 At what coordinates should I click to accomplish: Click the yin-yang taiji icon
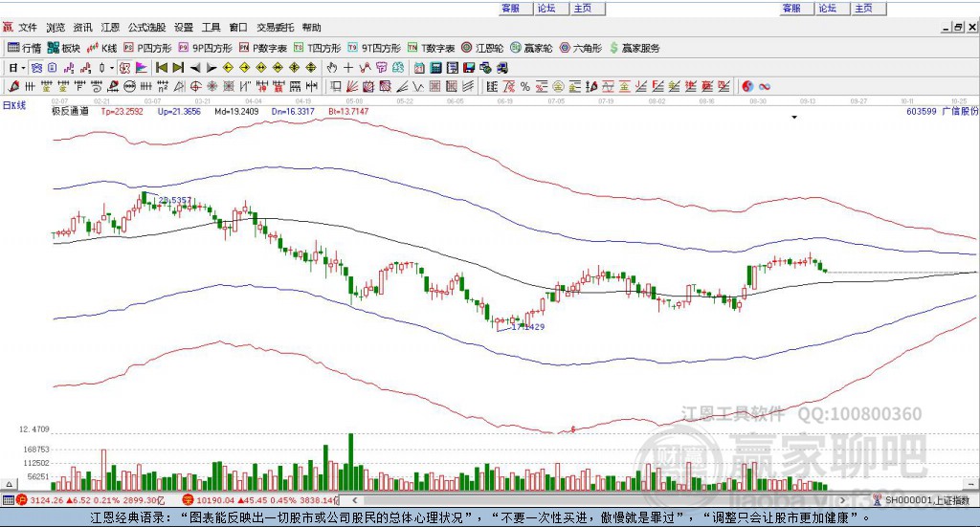pyautogui.click(x=747, y=87)
